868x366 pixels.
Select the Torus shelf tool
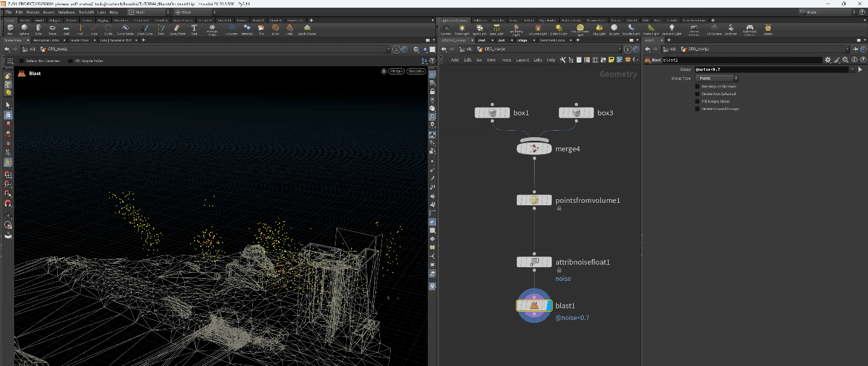point(53,28)
